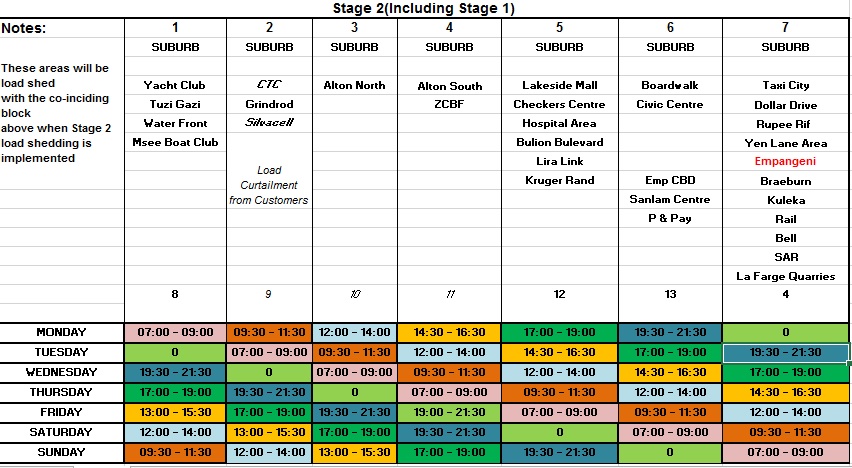The width and height of the screenshot is (852, 468).
Task: Click the MONDAY row label
Action: click(x=61, y=332)
